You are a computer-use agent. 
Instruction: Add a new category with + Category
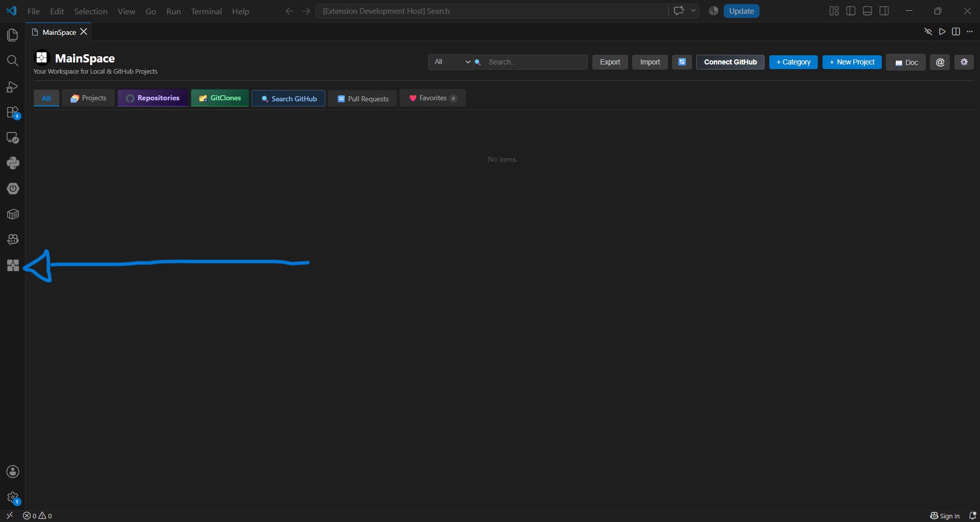pyautogui.click(x=793, y=62)
